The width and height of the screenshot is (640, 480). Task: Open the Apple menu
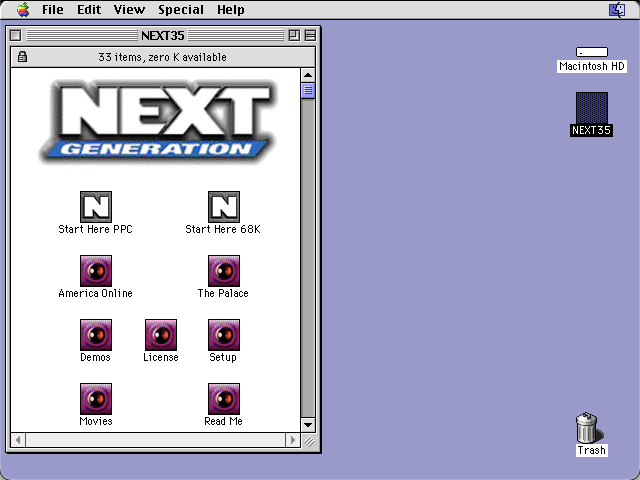pyautogui.click(x=23, y=9)
